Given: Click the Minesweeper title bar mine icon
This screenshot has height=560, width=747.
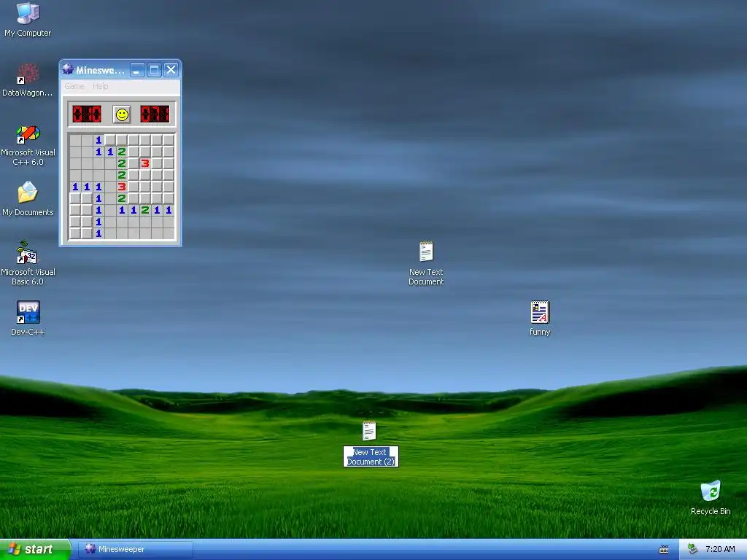Looking at the screenshot, I should (68, 69).
